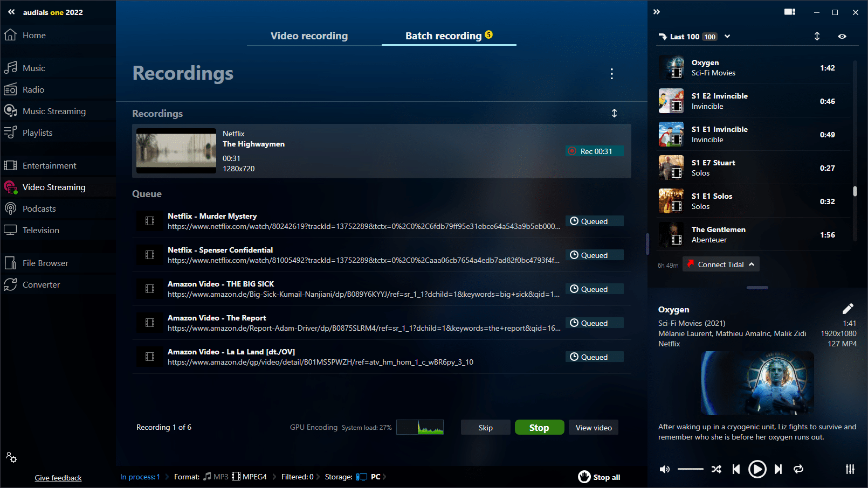Open user settings gear icon
The height and width of the screenshot is (488, 868).
coord(11,457)
